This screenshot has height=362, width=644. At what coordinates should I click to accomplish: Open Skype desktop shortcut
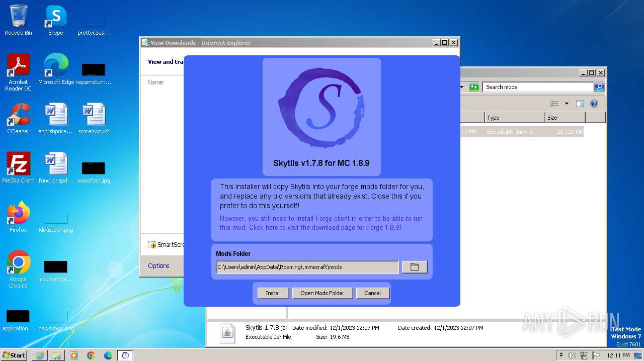(56, 20)
